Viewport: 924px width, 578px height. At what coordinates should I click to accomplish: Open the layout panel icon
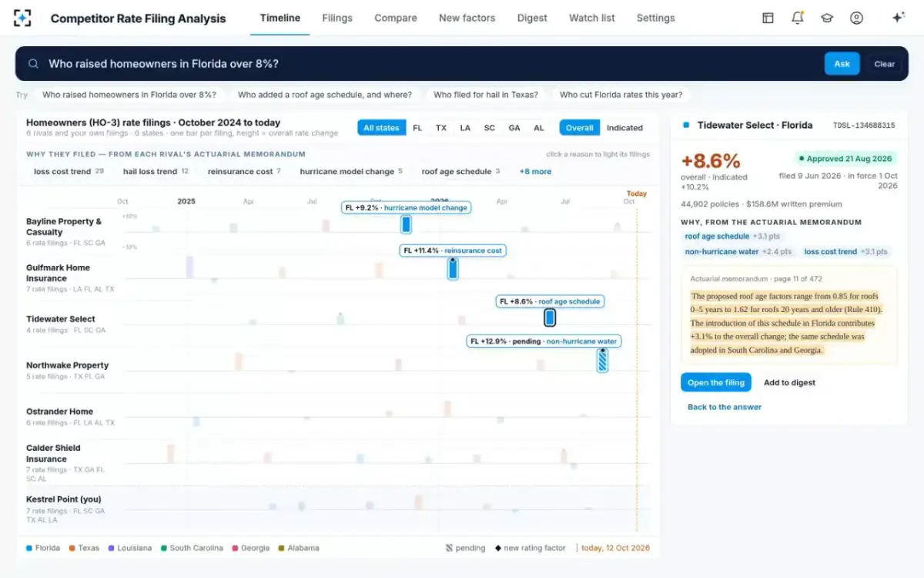point(768,18)
